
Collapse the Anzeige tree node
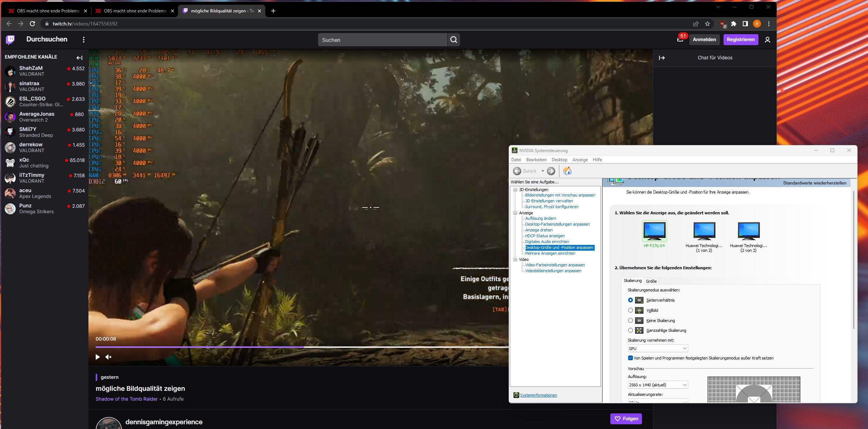(515, 213)
